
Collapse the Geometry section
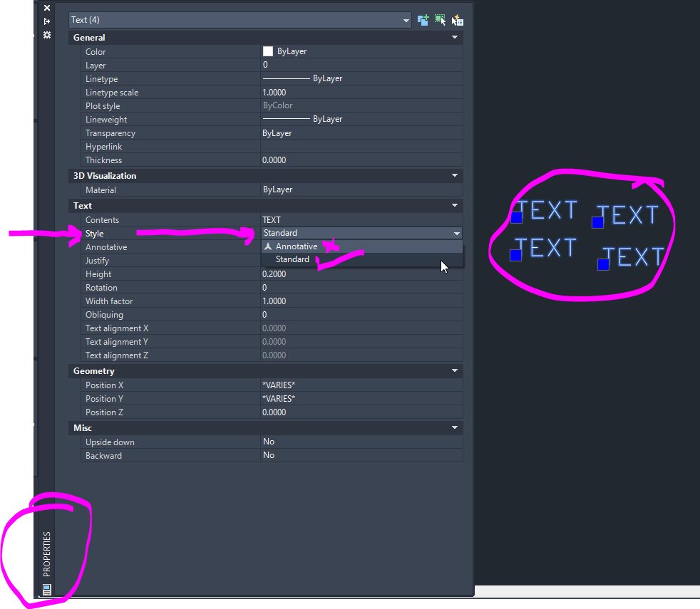pyautogui.click(x=454, y=370)
